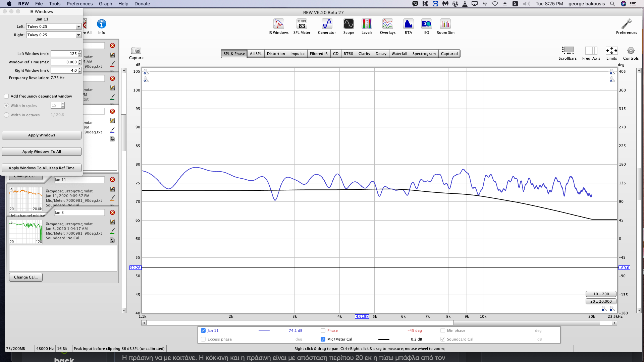Screen dimensions: 644x362
Task: Open the Graph menu
Action: [x=105, y=4]
